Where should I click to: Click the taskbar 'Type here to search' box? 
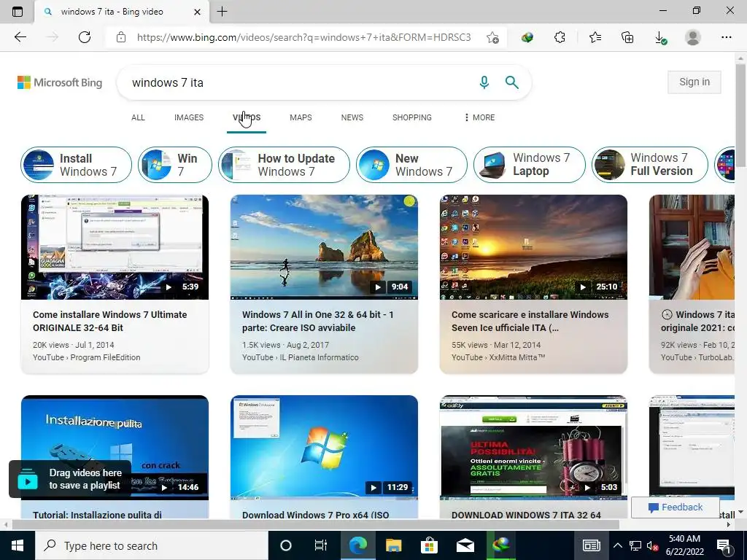152,545
